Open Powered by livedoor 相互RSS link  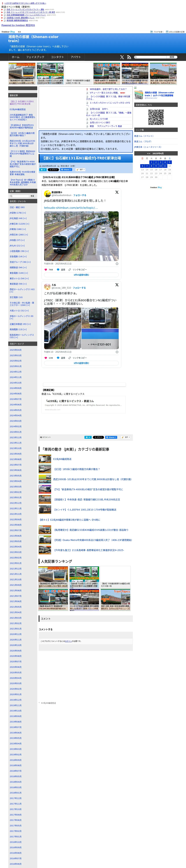(18, 25)
